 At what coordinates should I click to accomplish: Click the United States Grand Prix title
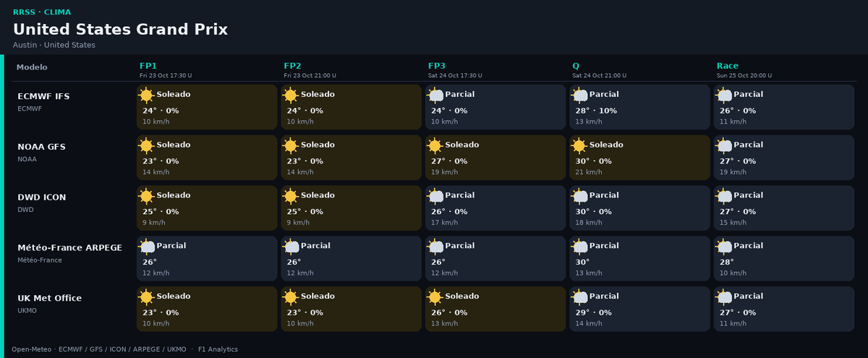point(120,30)
